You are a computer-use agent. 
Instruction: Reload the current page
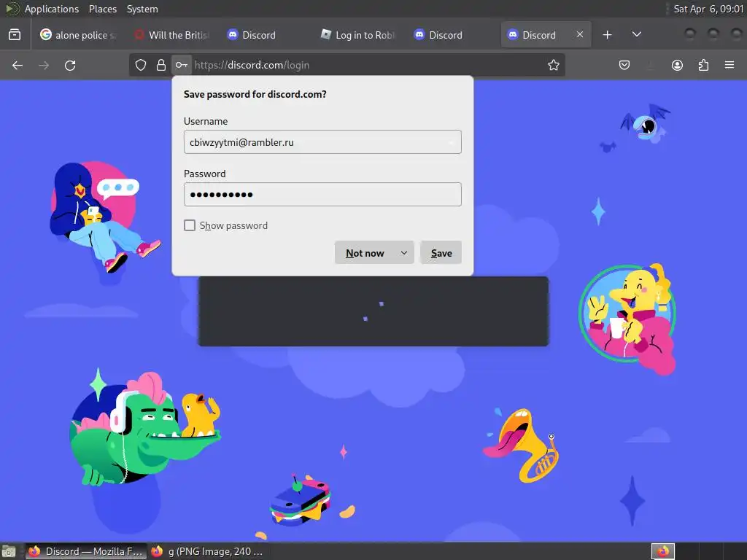(71, 65)
